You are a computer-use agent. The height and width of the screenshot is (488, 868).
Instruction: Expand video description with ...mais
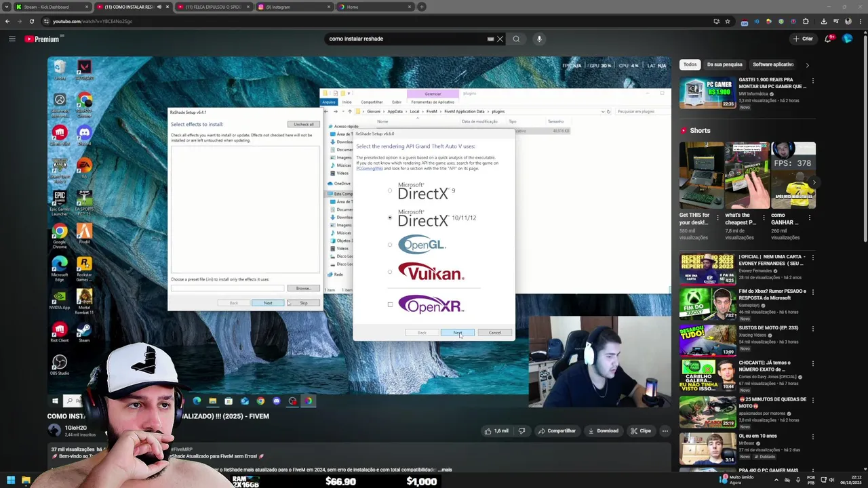pos(446,469)
